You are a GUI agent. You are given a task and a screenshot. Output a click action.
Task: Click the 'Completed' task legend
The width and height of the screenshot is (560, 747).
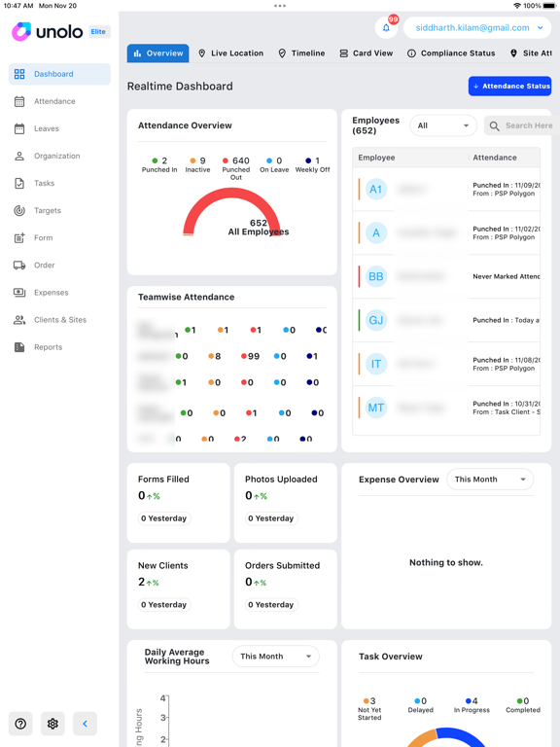tap(523, 705)
